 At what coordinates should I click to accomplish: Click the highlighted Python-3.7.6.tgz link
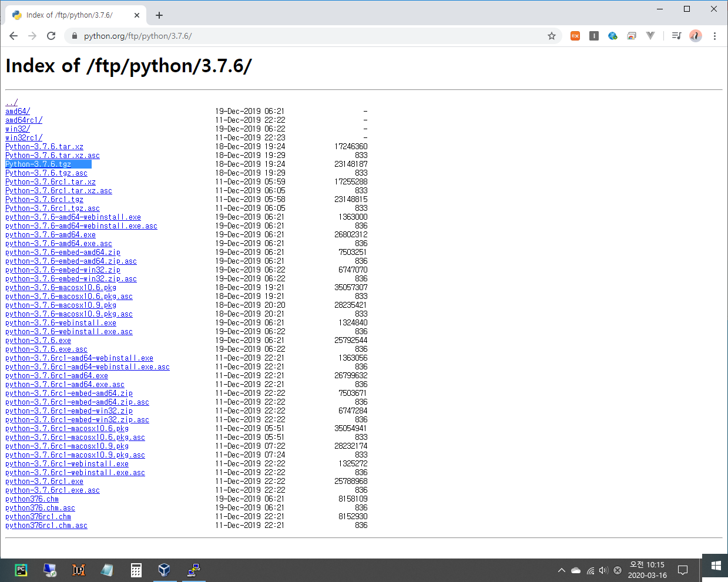38,164
